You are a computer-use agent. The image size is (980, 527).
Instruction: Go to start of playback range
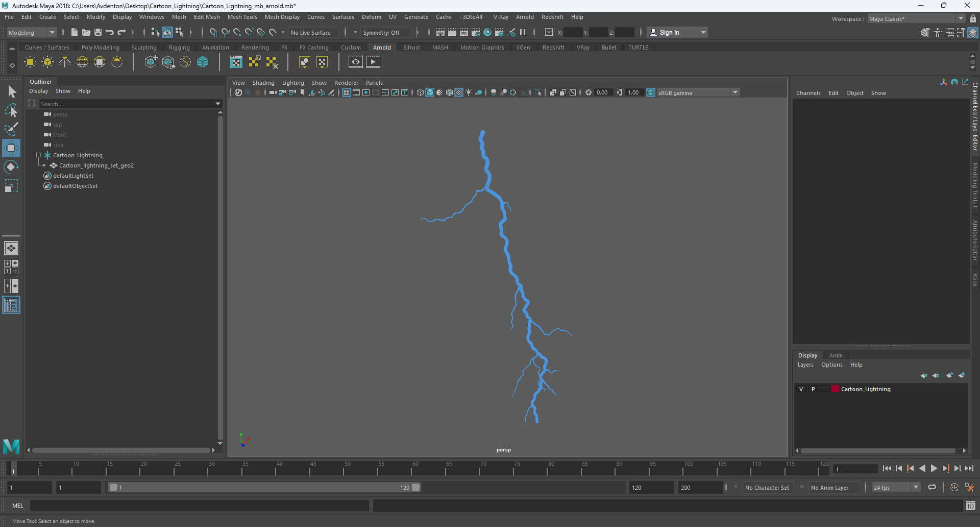click(x=887, y=468)
